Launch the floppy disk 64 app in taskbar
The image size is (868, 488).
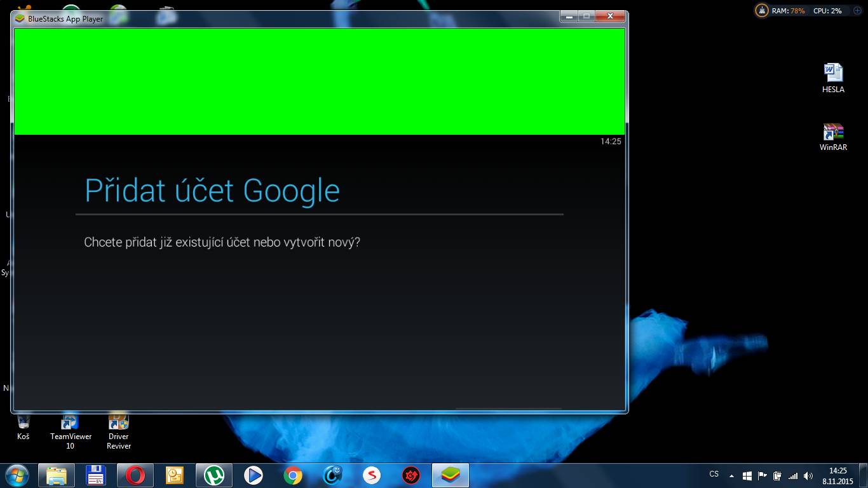pos(96,475)
